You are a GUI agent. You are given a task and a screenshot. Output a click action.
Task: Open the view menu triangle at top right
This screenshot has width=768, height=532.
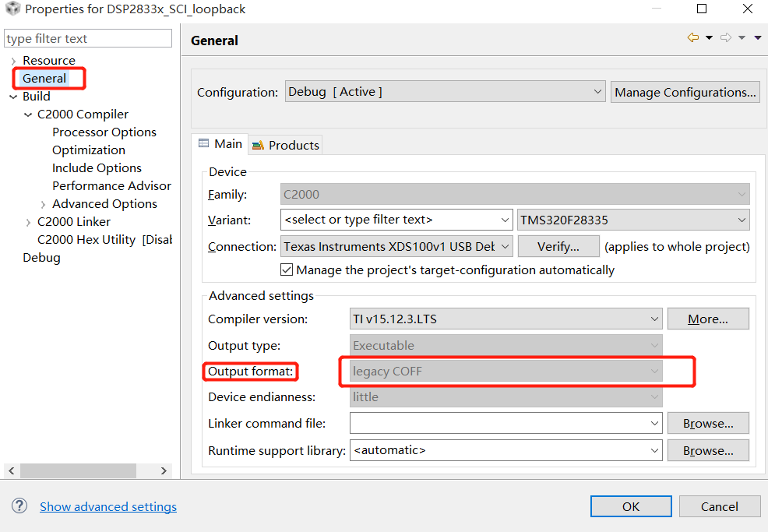758,38
